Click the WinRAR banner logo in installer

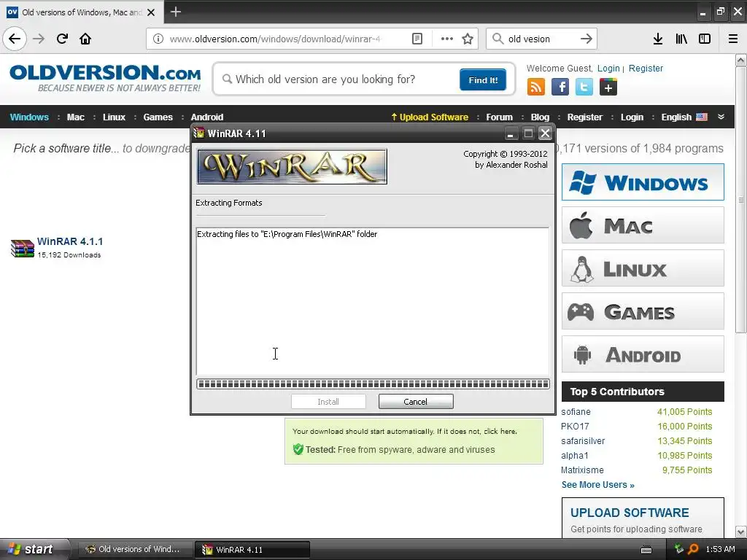(292, 166)
